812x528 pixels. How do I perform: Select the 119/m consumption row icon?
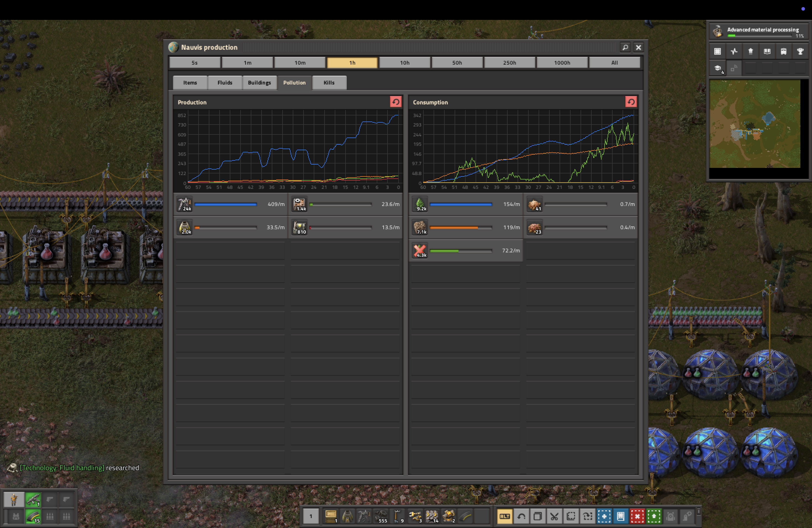pyautogui.click(x=420, y=228)
